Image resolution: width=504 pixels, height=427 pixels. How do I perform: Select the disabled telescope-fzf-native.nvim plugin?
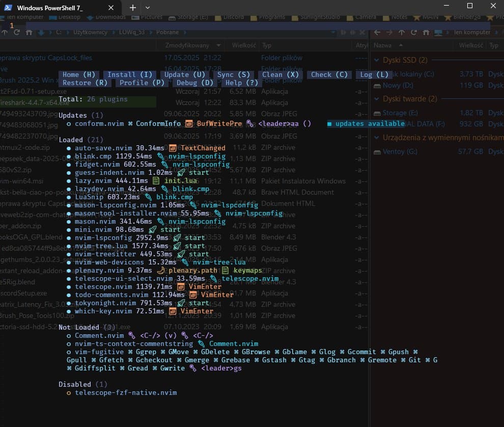[126, 392]
